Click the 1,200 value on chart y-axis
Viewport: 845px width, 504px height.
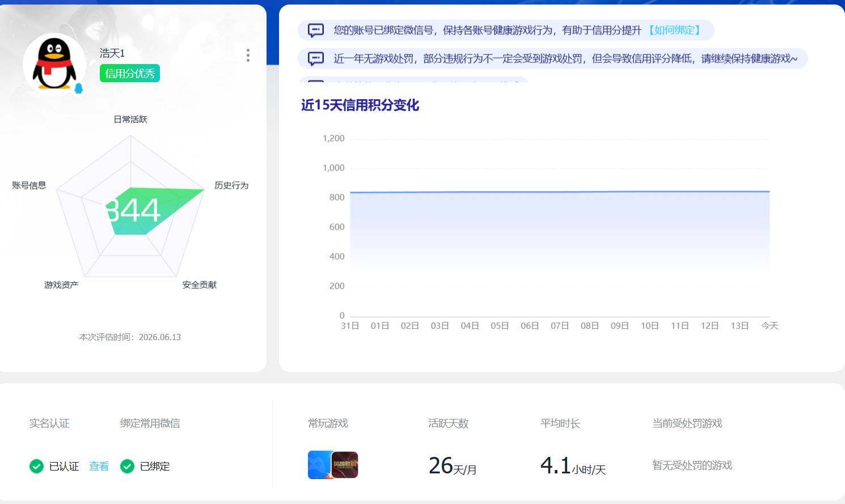333,138
